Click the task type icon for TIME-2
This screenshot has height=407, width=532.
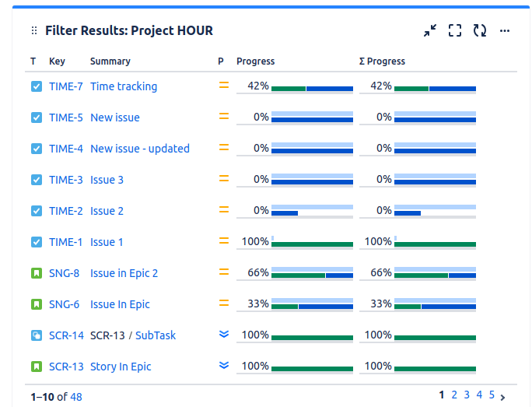[x=37, y=211]
